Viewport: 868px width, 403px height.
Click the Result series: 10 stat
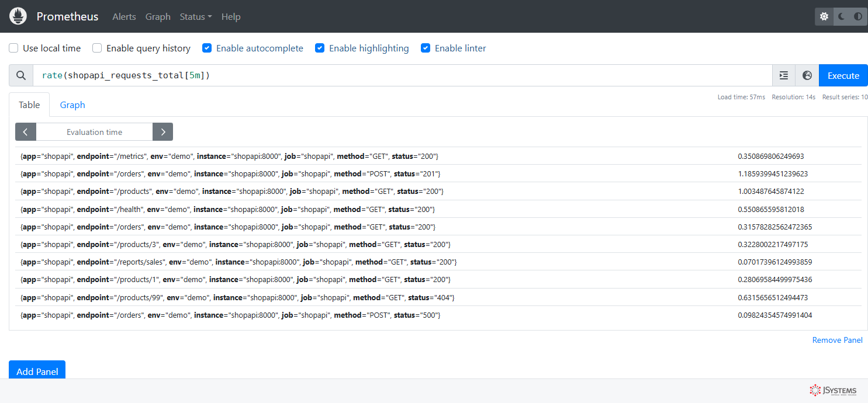coord(845,97)
